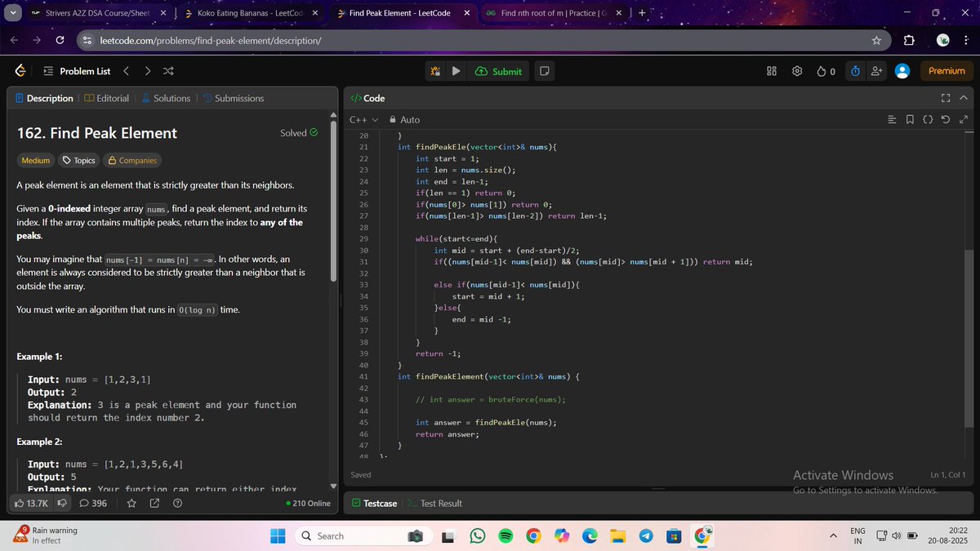Screen dimensions: 980x551
Task: Star the problem as favorite
Action: click(x=131, y=503)
